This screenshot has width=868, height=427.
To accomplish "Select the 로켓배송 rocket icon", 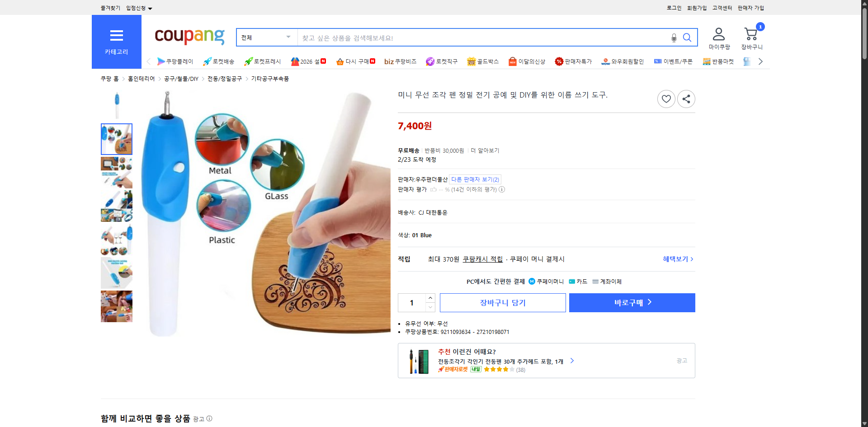I will [x=207, y=61].
